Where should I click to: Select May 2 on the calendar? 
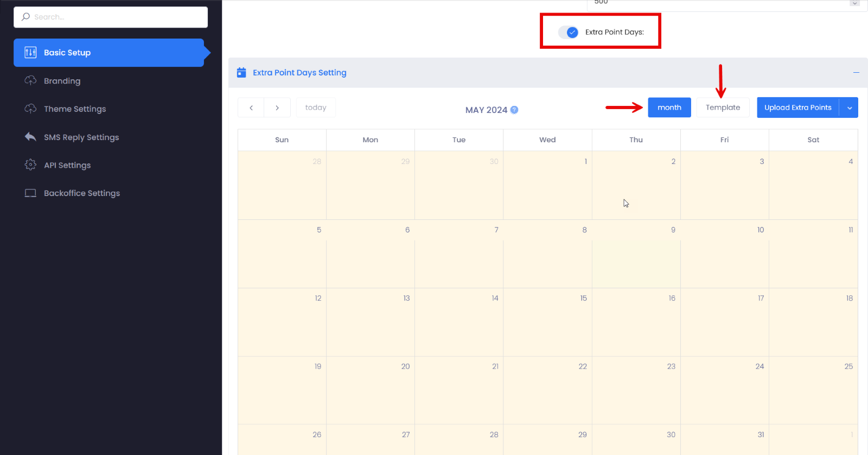(636, 185)
